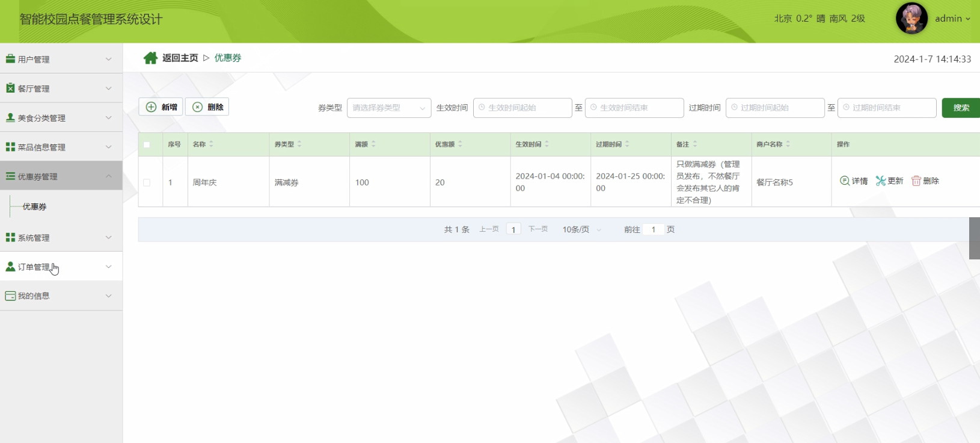This screenshot has height=443, width=980.
Task: Expand the 用户管理 chevron
Action: coord(109,59)
